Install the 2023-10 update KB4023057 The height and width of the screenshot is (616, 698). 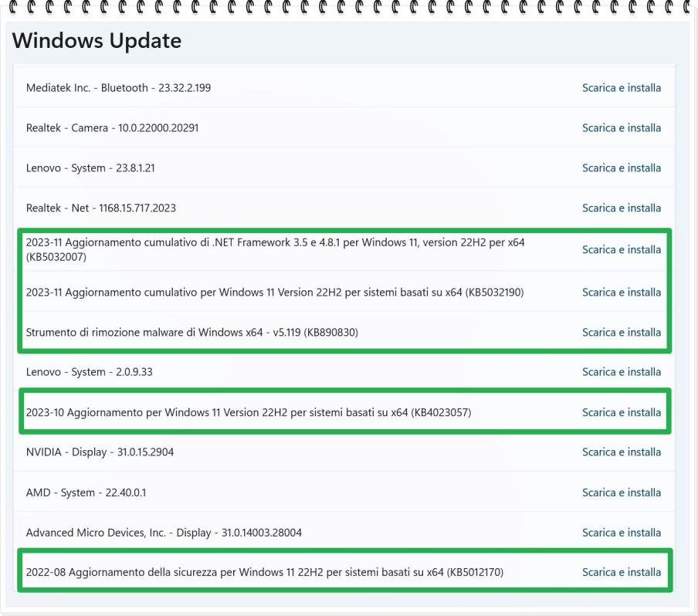click(621, 412)
